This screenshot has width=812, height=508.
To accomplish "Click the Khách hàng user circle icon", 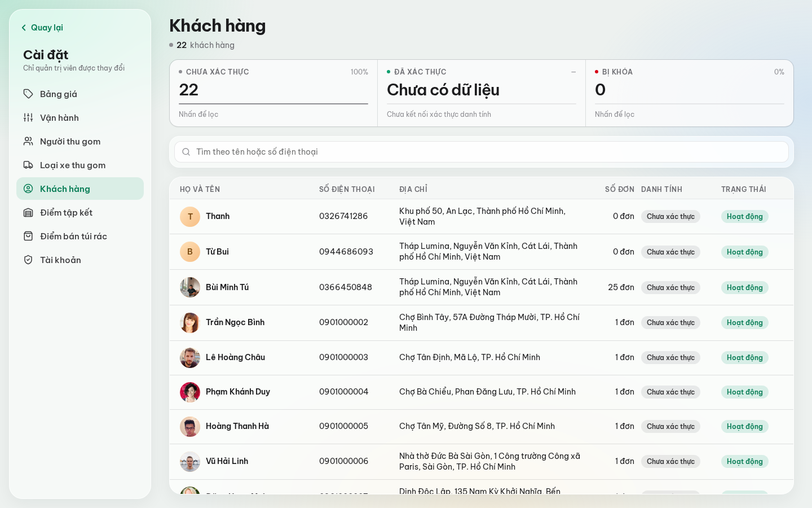I will click(x=28, y=189).
